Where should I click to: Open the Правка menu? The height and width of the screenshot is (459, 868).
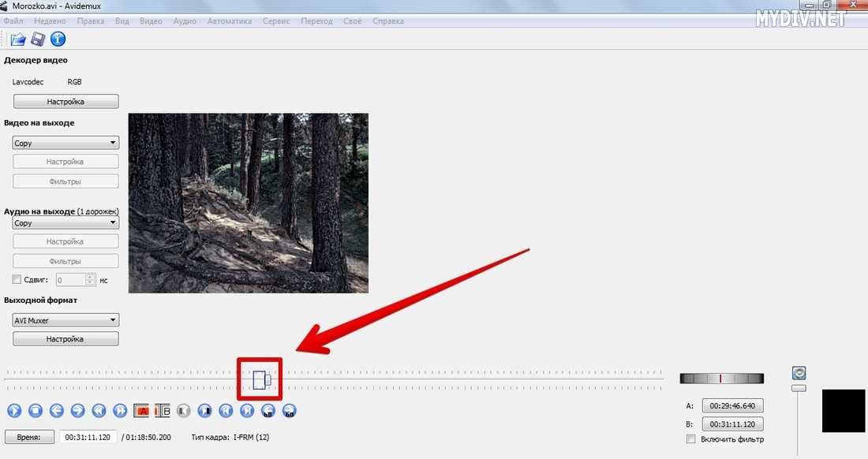coord(91,21)
